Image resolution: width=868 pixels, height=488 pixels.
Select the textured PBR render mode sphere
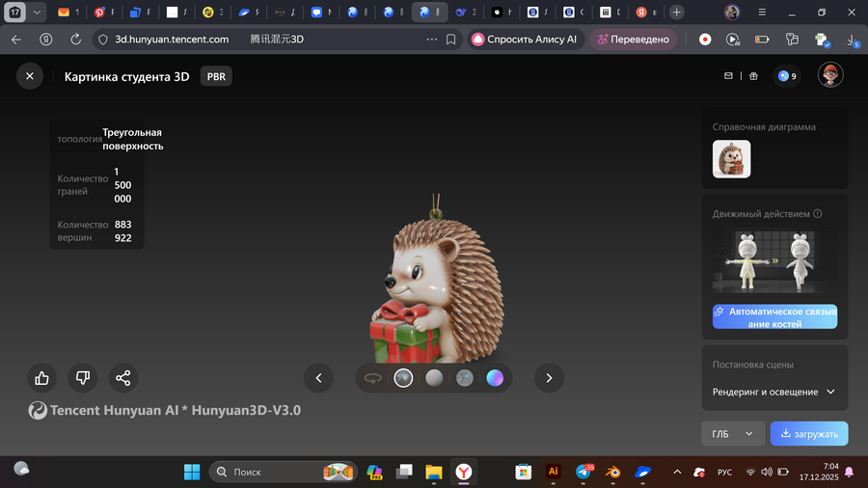coord(403,378)
